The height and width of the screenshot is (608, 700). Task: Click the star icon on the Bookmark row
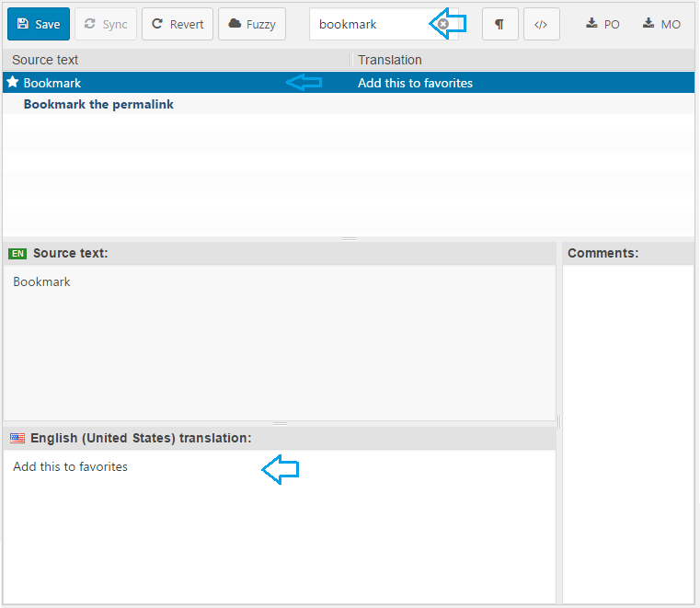[x=13, y=83]
